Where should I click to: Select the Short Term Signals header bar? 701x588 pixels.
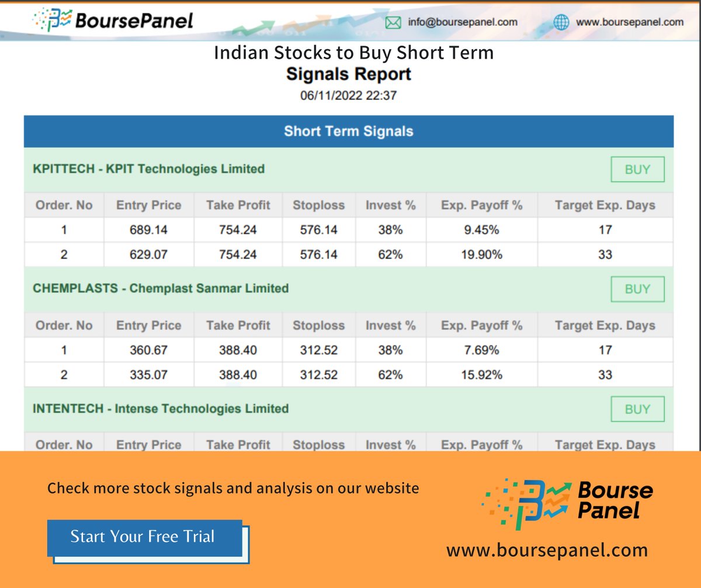(x=349, y=131)
